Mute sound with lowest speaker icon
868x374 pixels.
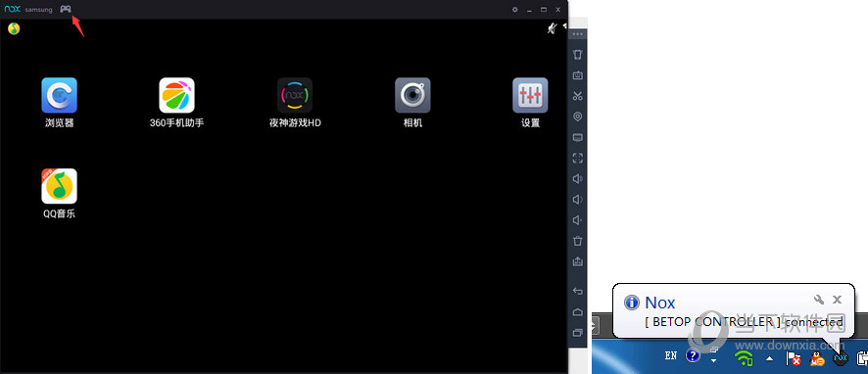point(577,220)
